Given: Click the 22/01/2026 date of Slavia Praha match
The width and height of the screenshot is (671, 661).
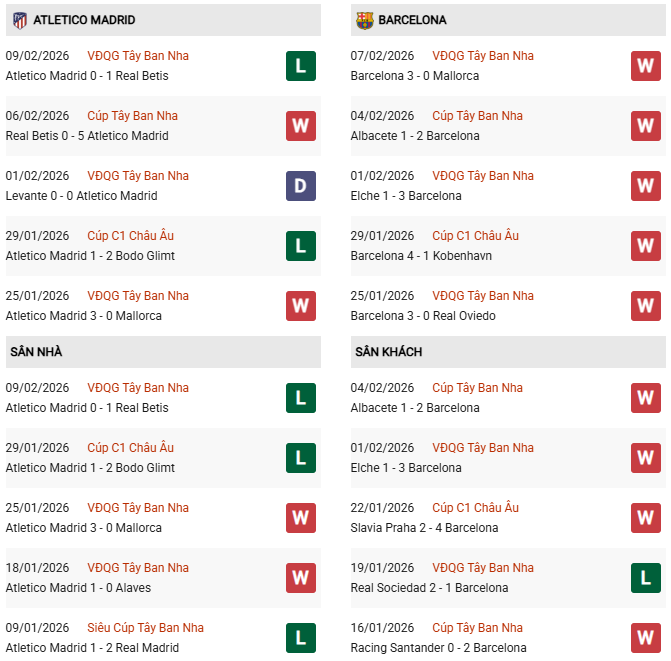Looking at the screenshot, I should point(382,508).
